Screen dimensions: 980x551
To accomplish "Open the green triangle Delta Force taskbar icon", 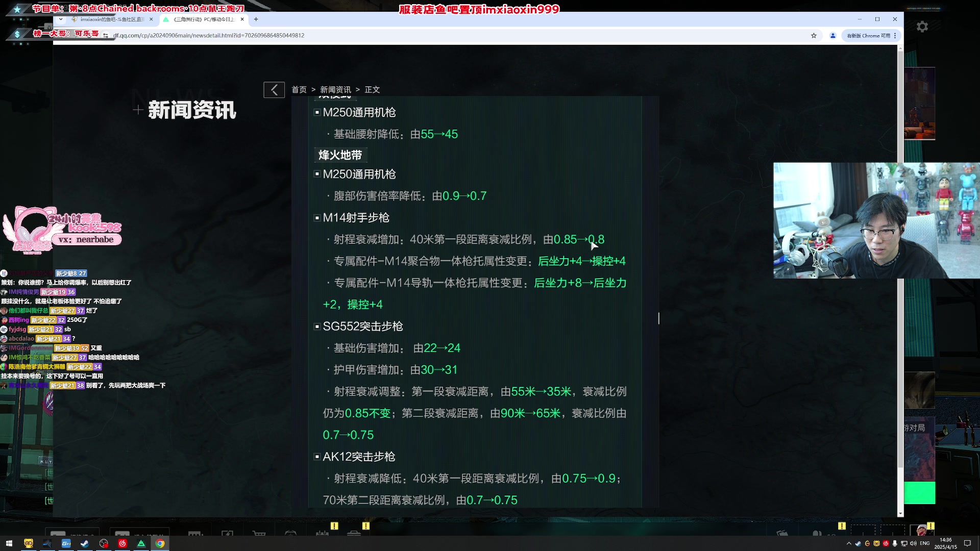I will [141, 543].
